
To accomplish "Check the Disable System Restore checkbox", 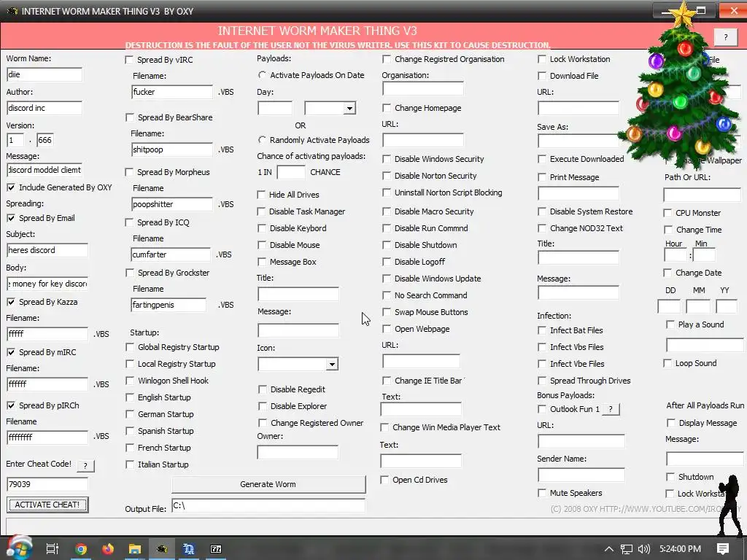I will coord(542,211).
